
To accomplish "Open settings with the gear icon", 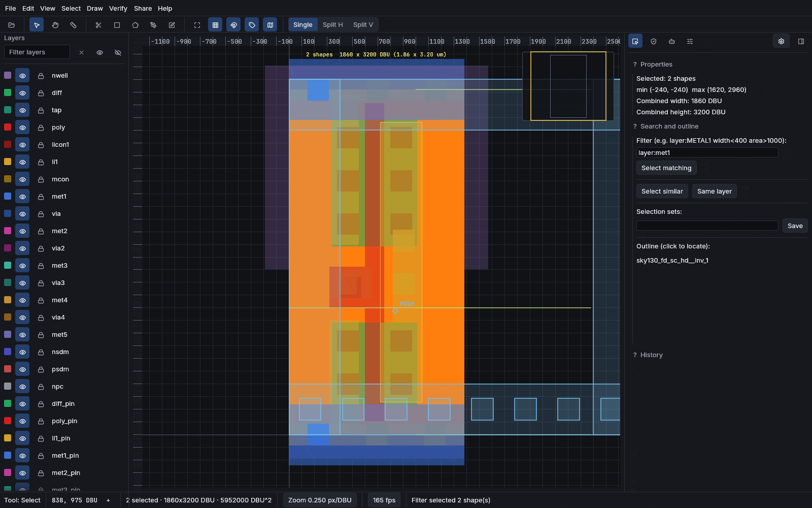I will (782, 41).
